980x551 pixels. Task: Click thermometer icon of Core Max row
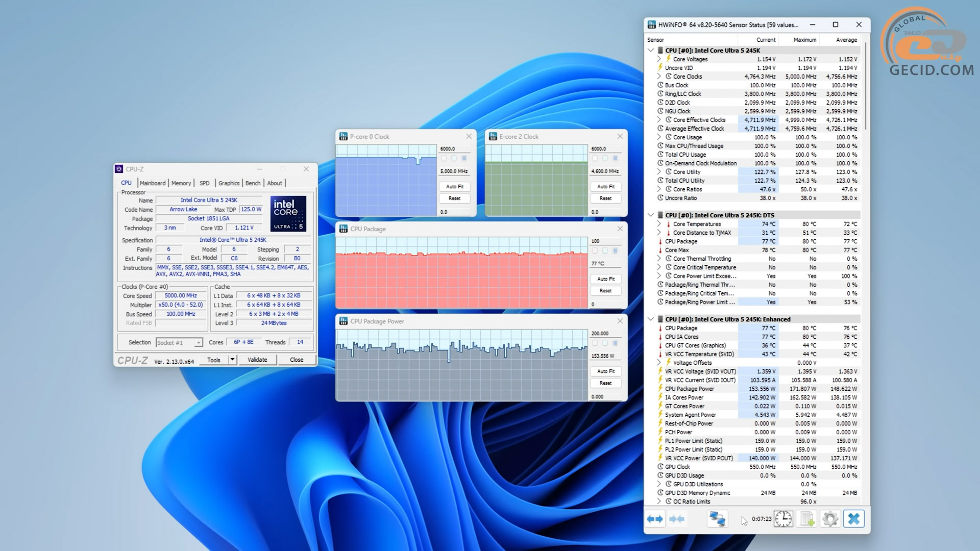[660, 250]
